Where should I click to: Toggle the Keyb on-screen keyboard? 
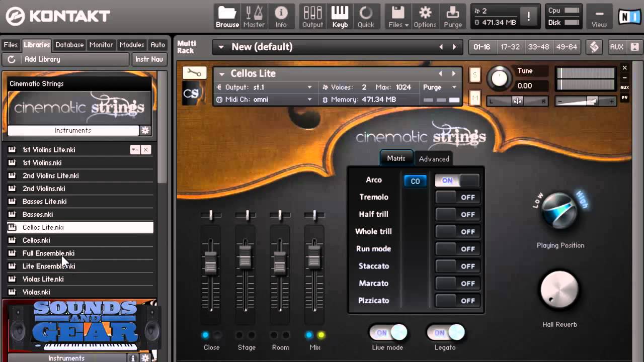(340, 17)
